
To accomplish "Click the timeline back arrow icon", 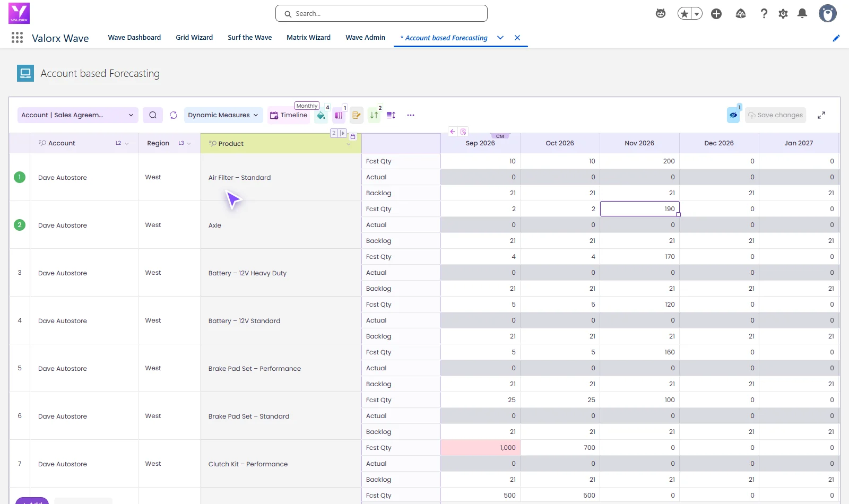I will pyautogui.click(x=453, y=132).
